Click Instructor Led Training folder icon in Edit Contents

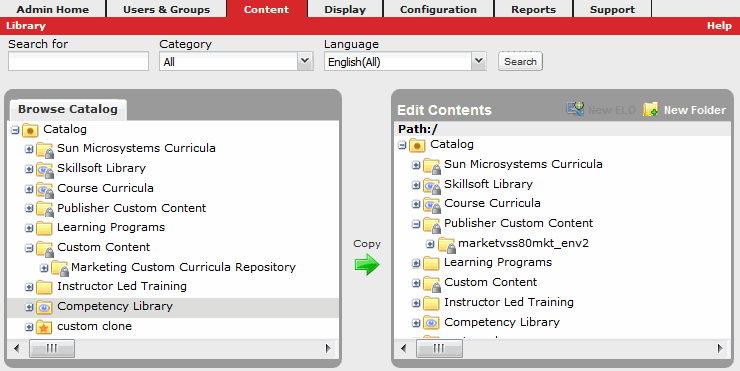click(x=431, y=303)
